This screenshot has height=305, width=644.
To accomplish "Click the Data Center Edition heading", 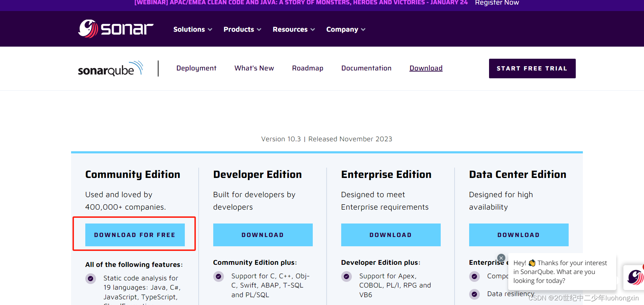I will (517, 174).
